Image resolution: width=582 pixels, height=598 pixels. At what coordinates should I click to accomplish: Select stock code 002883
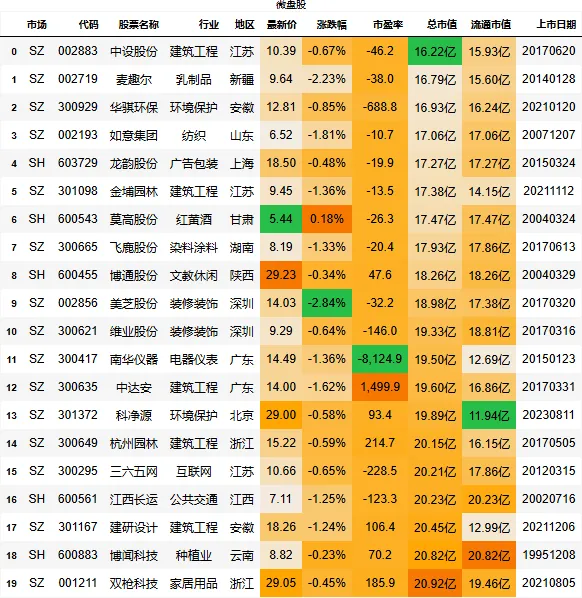(78, 51)
